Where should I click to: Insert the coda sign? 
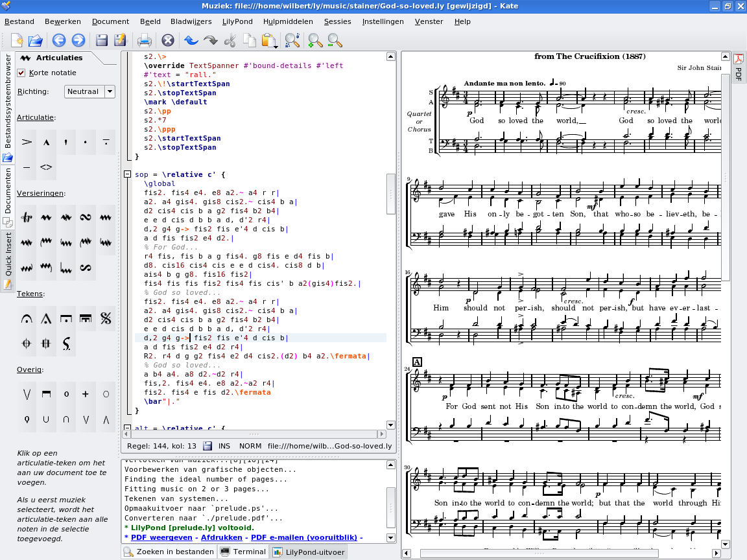pyautogui.click(x=27, y=344)
